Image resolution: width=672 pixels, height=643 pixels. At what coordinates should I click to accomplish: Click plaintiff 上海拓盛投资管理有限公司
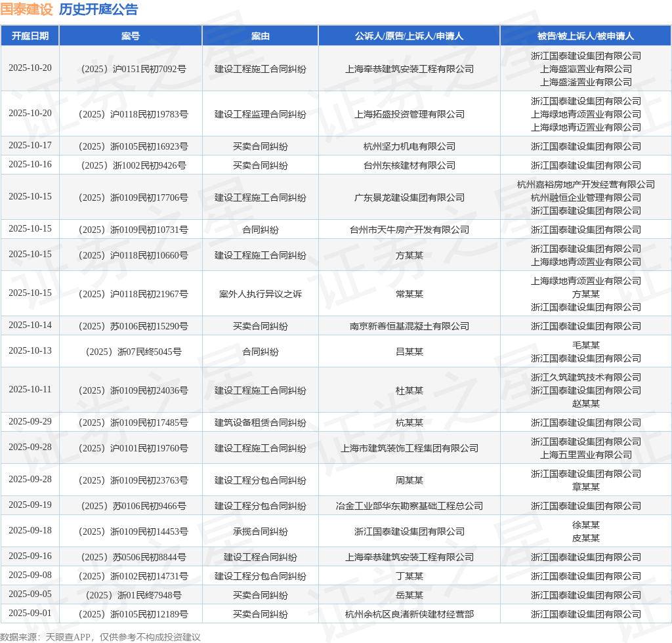pyautogui.click(x=409, y=114)
